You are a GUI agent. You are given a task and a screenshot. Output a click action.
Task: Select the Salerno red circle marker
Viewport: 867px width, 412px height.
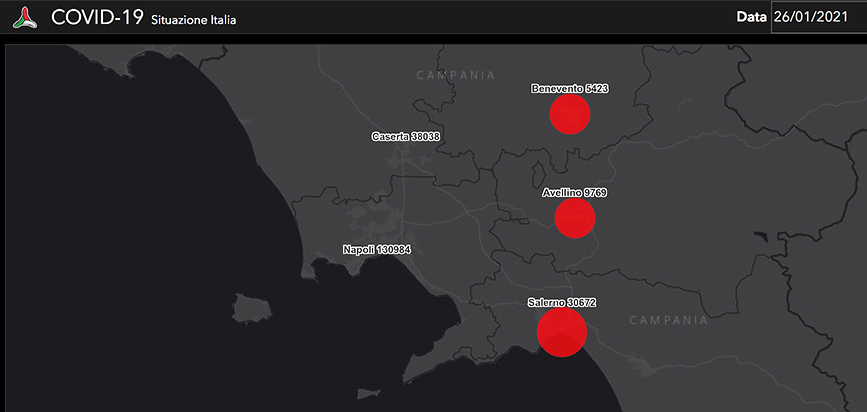562,332
